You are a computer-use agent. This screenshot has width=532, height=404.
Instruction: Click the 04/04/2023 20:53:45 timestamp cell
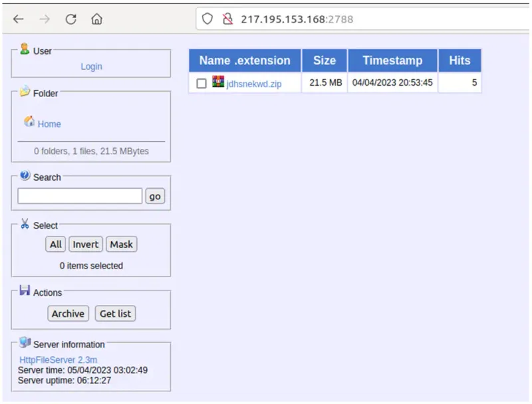[x=392, y=82]
